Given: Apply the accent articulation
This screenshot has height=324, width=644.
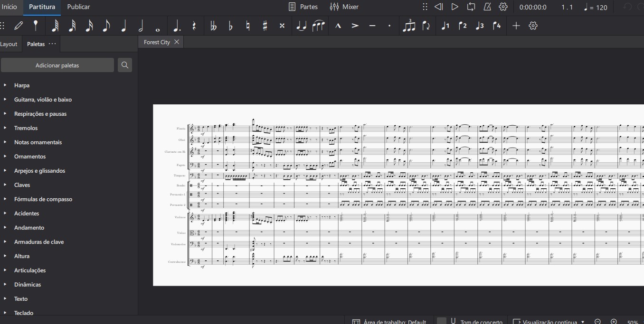Looking at the screenshot, I should point(355,26).
